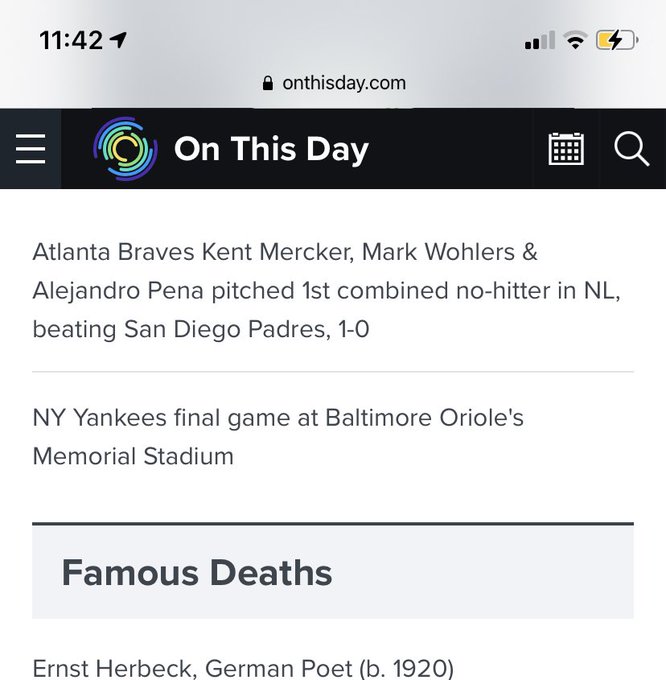This screenshot has width=666, height=680.
Task: Click the Memorial Stadium text line
Action: (133, 456)
